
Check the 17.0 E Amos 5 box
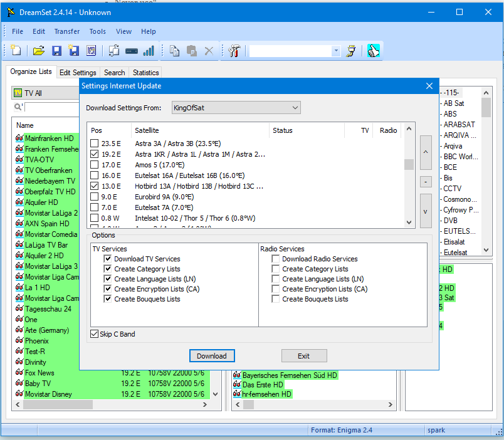(x=94, y=165)
